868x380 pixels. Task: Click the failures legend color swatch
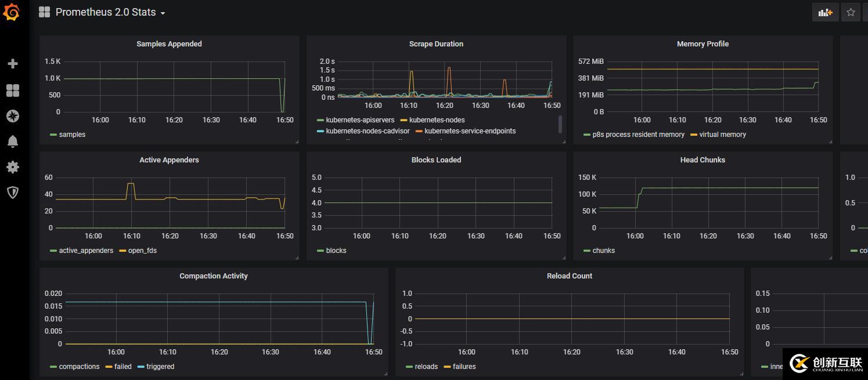coord(447,367)
